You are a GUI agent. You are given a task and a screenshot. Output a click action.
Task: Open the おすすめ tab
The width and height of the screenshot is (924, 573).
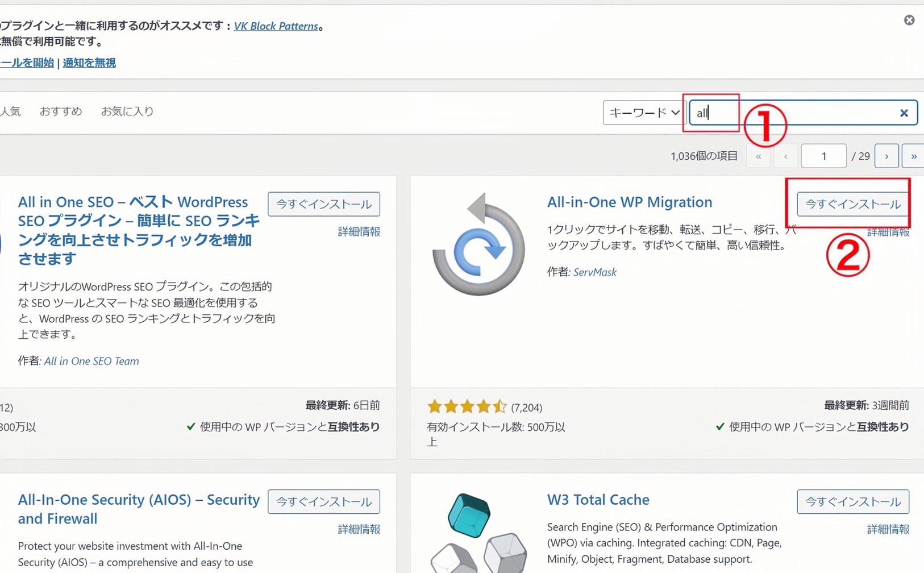click(x=61, y=111)
